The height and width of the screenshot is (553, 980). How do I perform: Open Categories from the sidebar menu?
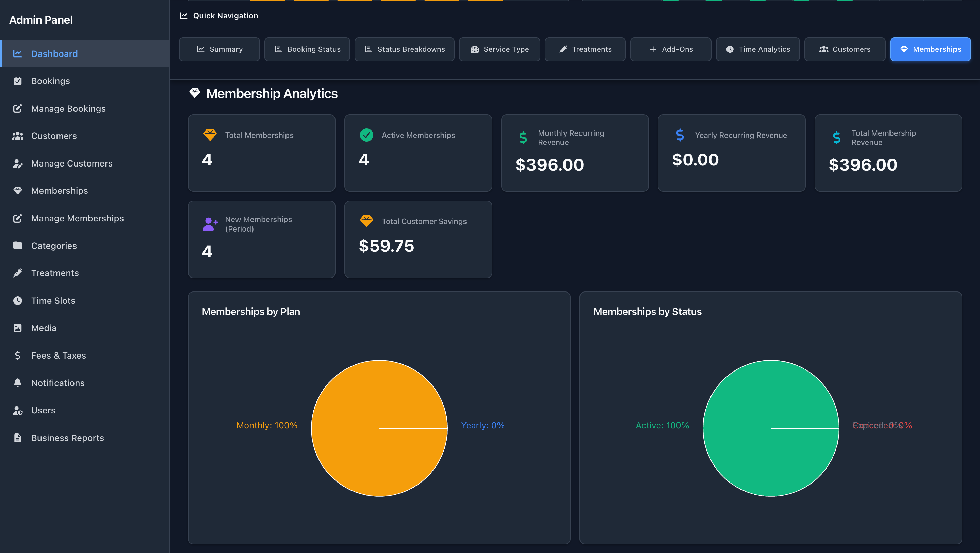click(54, 246)
